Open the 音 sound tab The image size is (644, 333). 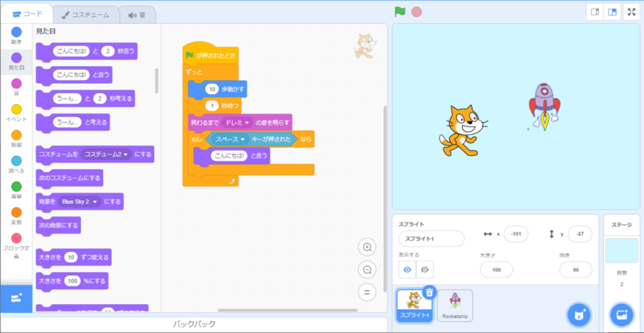tap(137, 15)
